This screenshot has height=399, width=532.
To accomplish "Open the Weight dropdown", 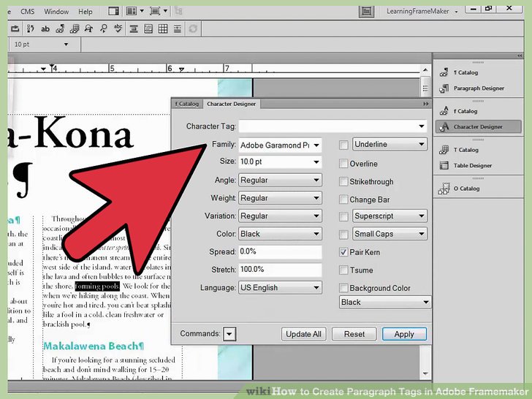I will coord(316,198).
